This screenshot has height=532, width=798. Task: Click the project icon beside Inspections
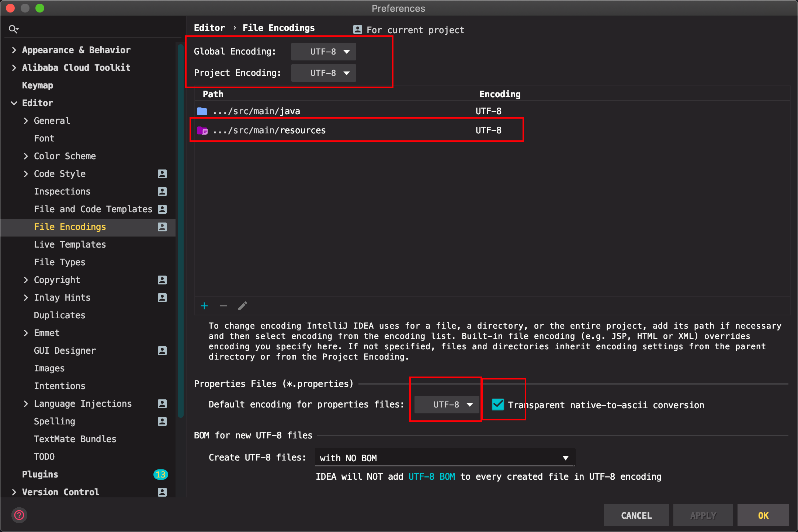click(162, 192)
